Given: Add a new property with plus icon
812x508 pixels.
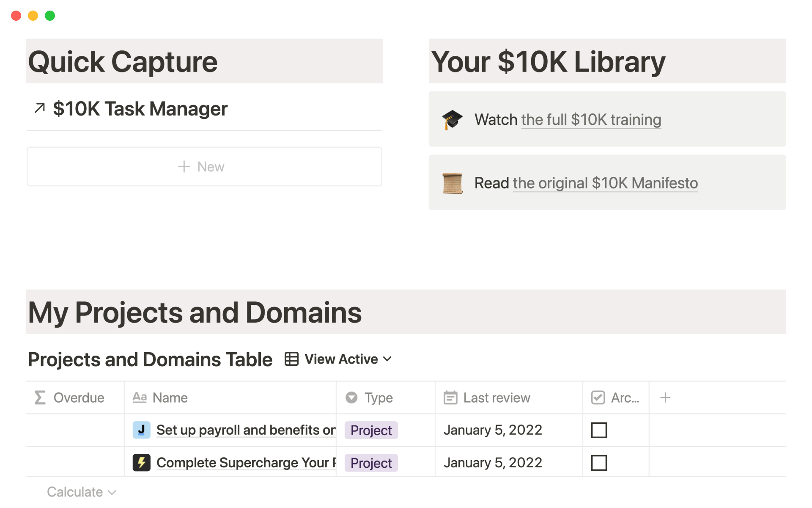Looking at the screenshot, I should [x=665, y=398].
